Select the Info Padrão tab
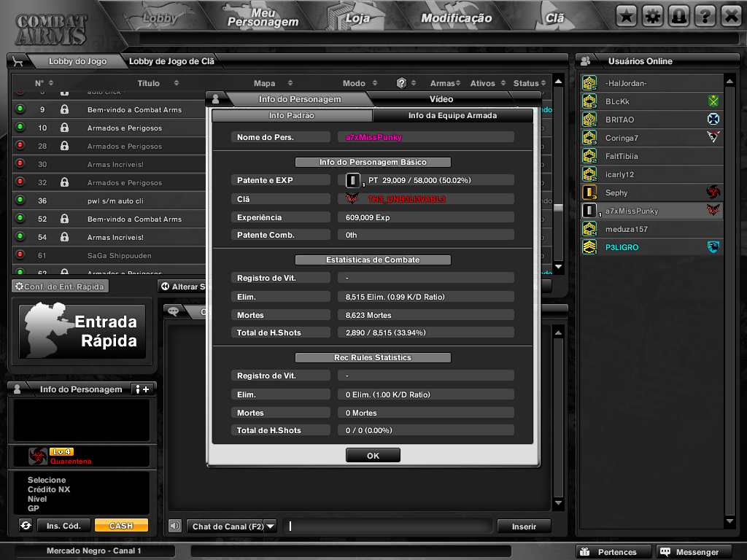Viewport: 747px width, 560px height. (x=292, y=115)
